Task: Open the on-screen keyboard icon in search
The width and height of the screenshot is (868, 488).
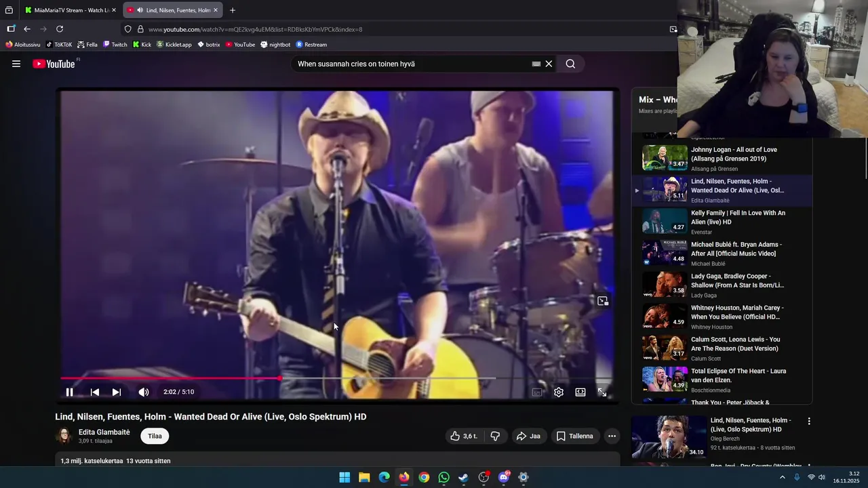Action: [536, 64]
